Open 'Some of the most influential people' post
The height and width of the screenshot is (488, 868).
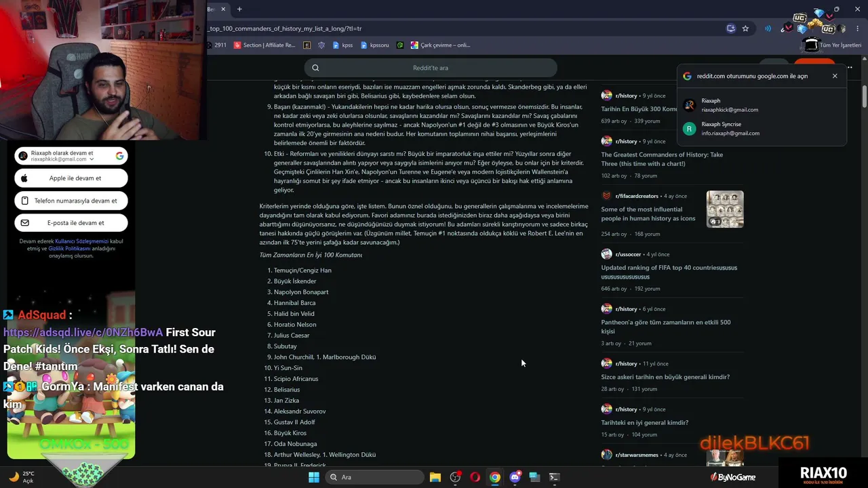pyautogui.click(x=648, y=213)
